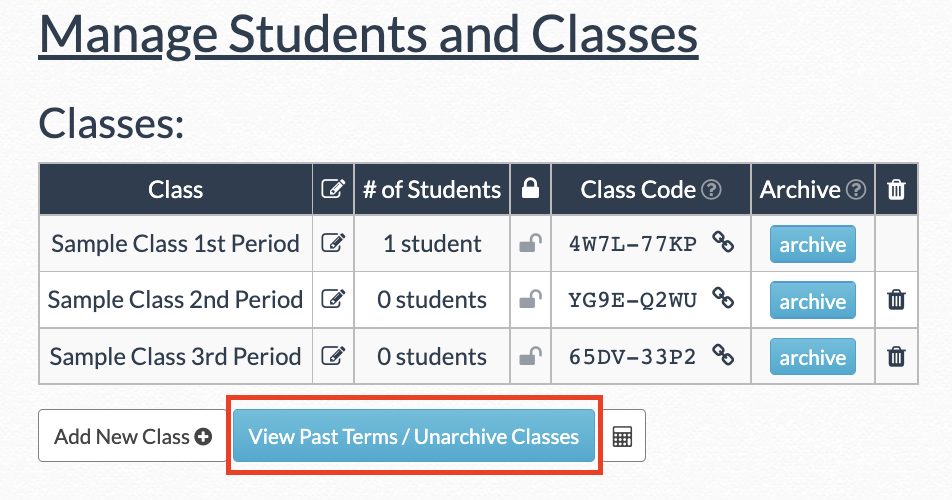The height and width of the screenshot is (500, 952).
Task: Delete Sample Class 3rd Period with trash icon
Action: (896, 356)
